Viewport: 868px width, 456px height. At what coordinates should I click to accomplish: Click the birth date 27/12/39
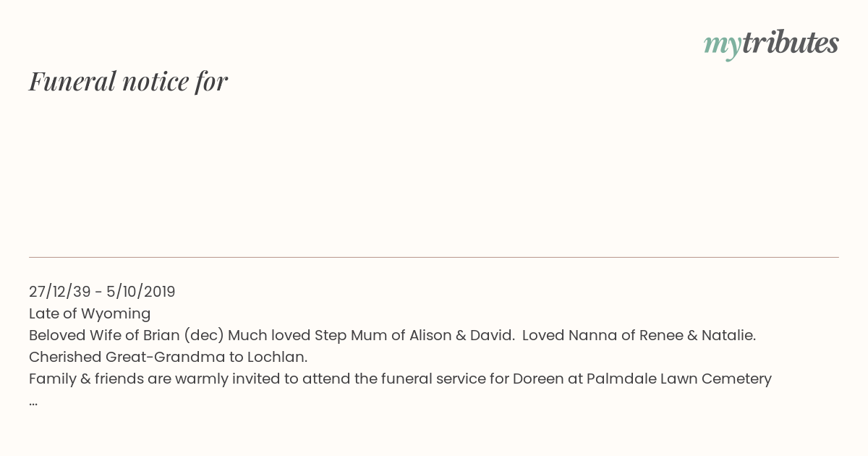pos(60,292)
